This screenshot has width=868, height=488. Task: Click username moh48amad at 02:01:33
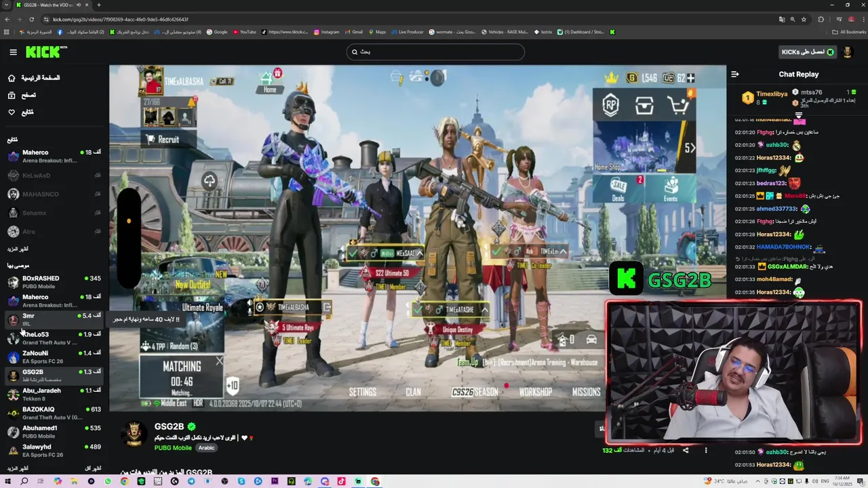774,280
